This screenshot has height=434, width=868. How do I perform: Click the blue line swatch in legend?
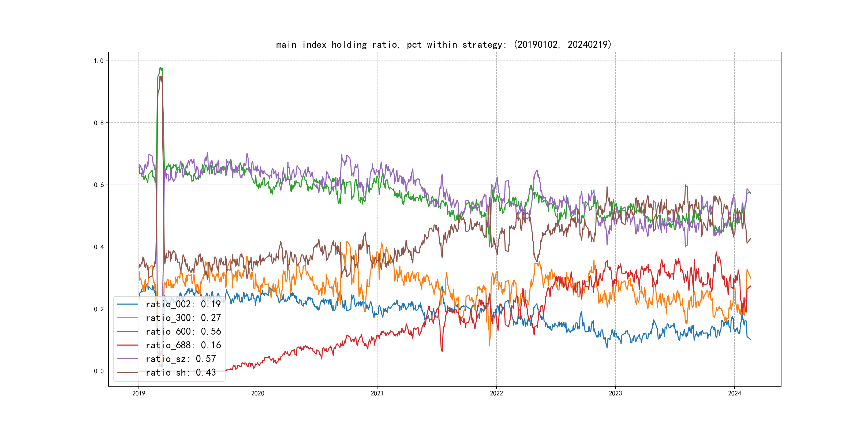(128, 304)
